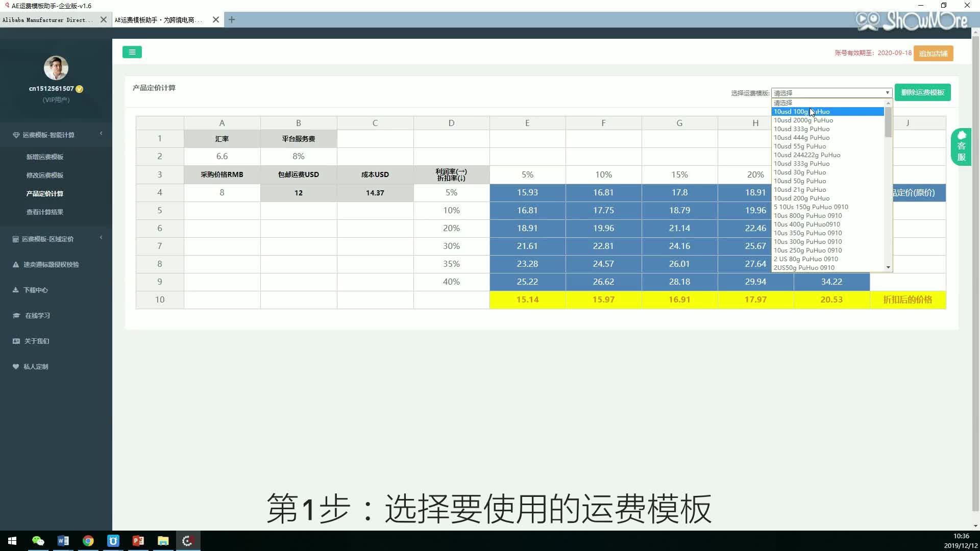
Task: Open a new tab with the plus button
Action: 232,19
